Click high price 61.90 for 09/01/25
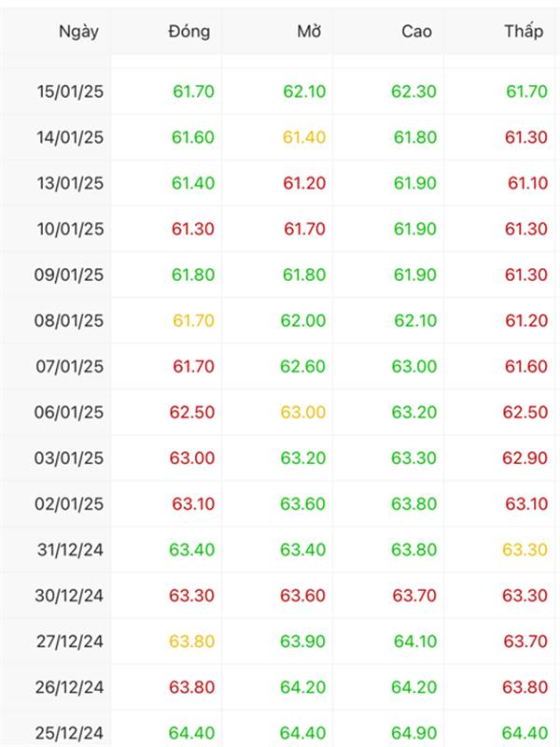560x747 pixels. 413,275
